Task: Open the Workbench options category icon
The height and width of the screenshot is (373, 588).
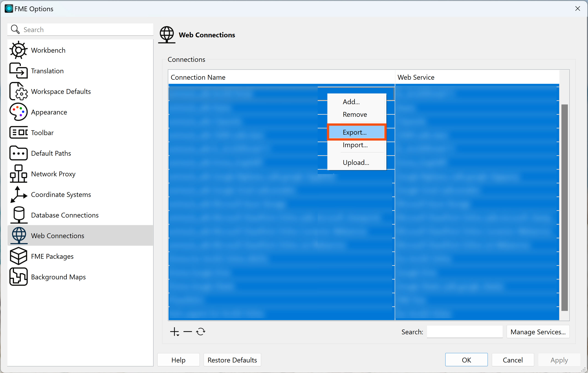Action: pyautogui.click(x=18, y=50)
